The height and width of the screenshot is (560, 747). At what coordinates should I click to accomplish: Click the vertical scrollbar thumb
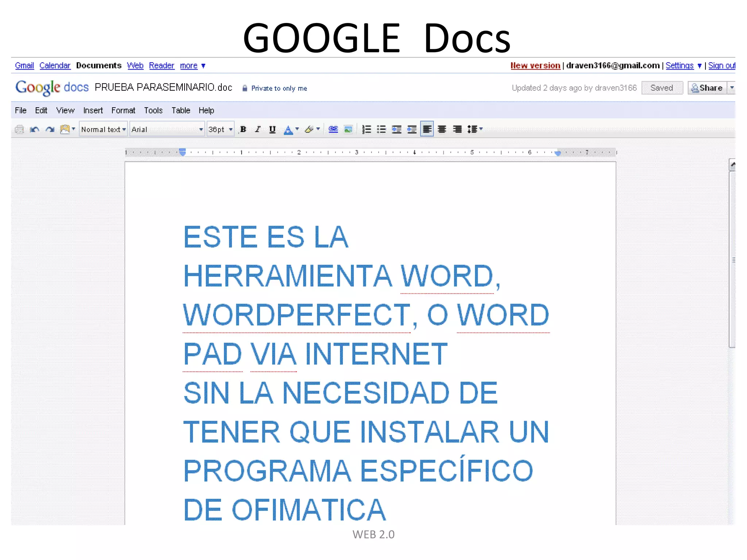tap(732, 260)
